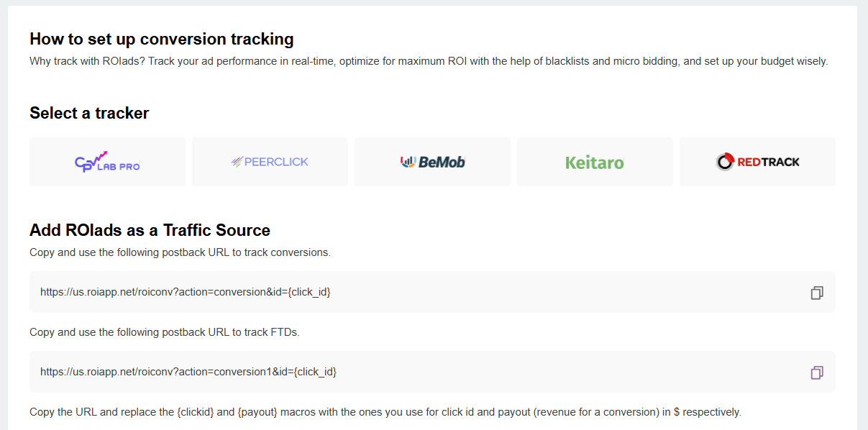868x430 pixels.
Task: Copy the conversion postback URL
Action: click(x=816, y=293)
